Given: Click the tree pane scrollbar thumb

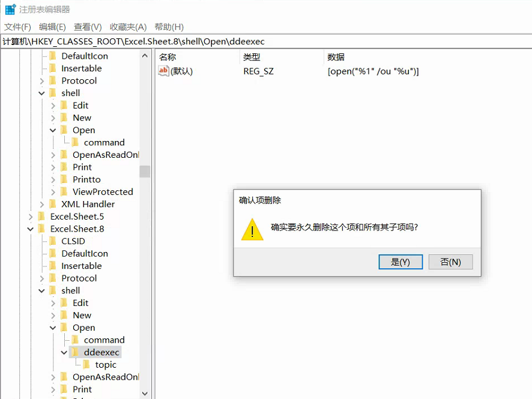Looking at the screenshot, I should click(x=145, y=172).
